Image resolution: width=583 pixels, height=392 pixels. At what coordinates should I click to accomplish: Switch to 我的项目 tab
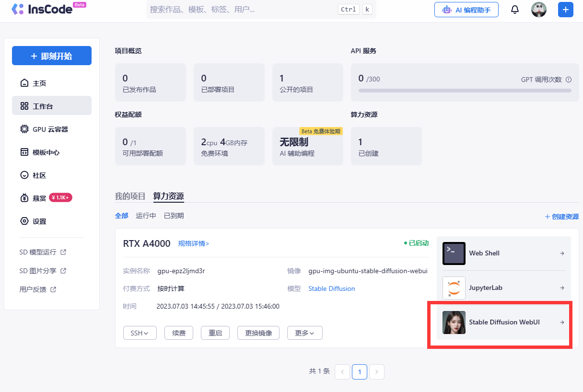130,196
